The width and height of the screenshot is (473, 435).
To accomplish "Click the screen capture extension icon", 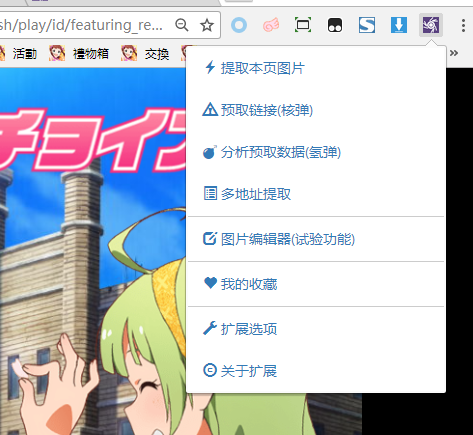I will 303,25.
